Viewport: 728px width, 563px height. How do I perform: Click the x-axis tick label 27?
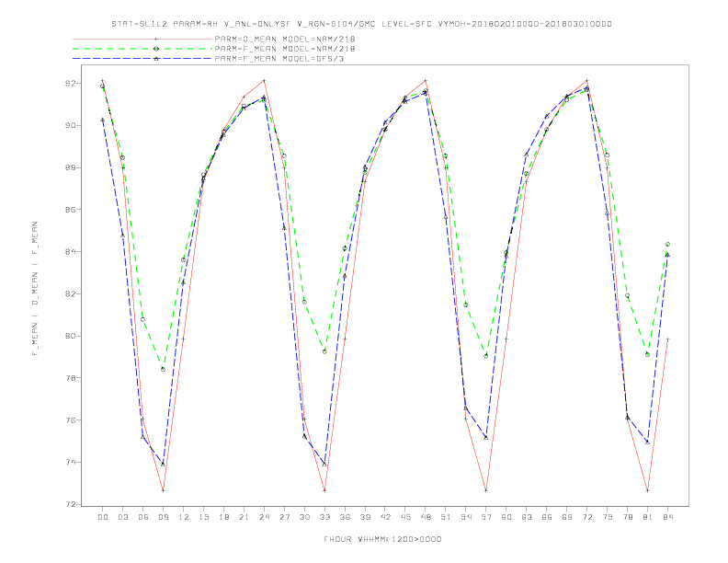[284, 517]
